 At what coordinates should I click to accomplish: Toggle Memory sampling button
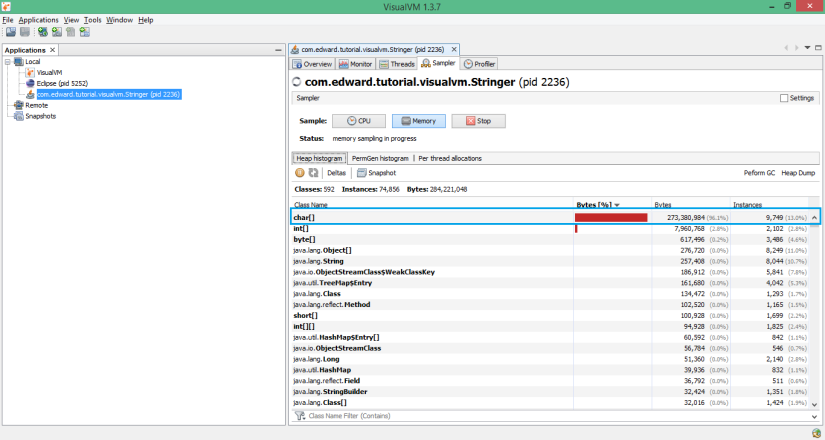coord(419,120)
